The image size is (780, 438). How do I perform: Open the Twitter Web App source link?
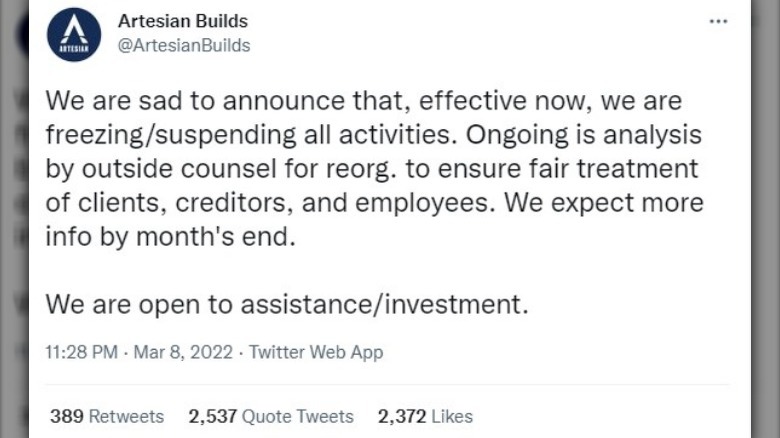[x=315, y=352]
